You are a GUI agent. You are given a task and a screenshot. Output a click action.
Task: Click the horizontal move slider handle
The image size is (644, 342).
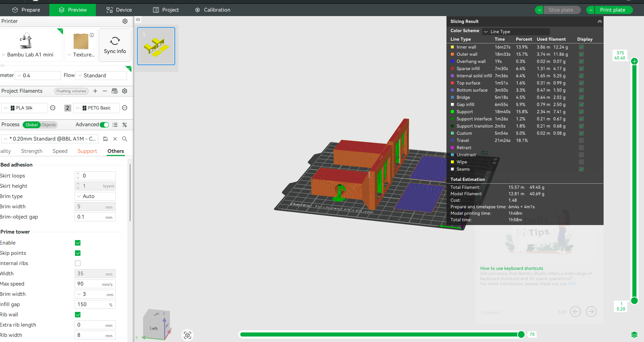click(x=521, y=334)
